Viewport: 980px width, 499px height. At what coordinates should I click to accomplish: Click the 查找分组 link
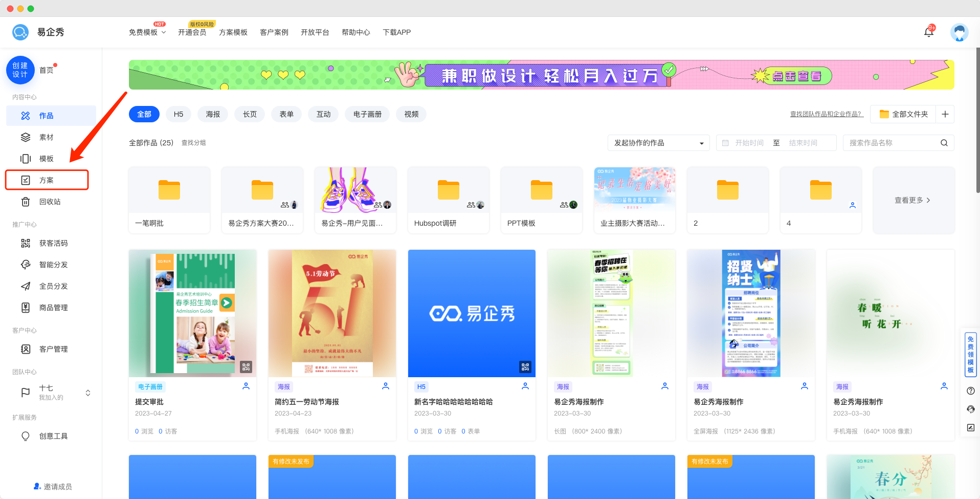tap(194, 143)
